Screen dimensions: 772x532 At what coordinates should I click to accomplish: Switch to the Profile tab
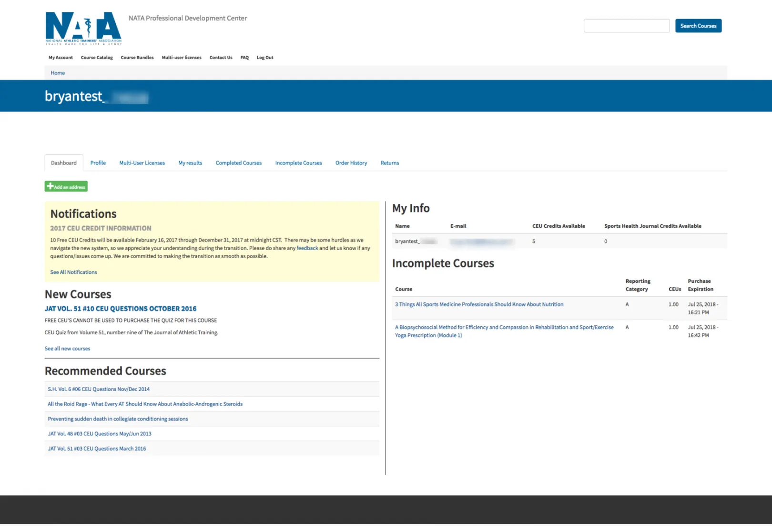[x=98, y=163]
